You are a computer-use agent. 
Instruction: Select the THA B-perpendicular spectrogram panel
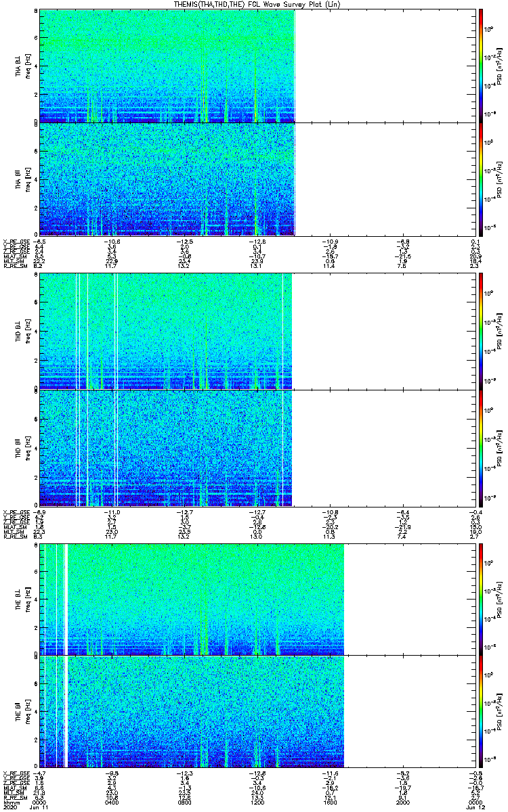[256, 66]
